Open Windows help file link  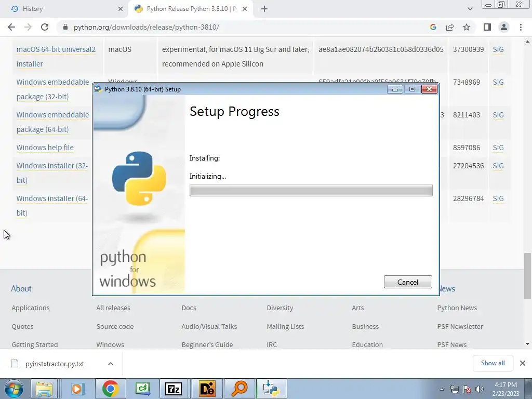pos(45,148)
